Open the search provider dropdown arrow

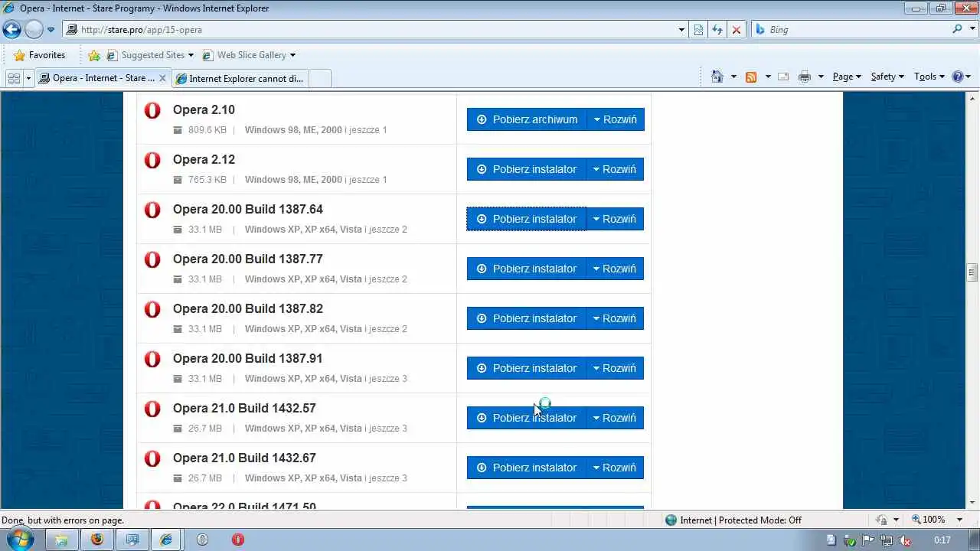(x=972, y=30)
